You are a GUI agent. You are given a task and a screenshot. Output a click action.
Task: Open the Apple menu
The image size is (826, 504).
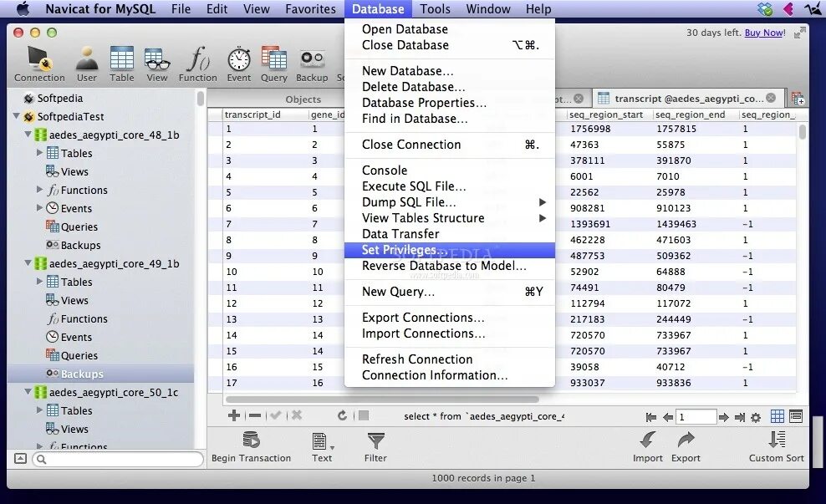point(22,9)
